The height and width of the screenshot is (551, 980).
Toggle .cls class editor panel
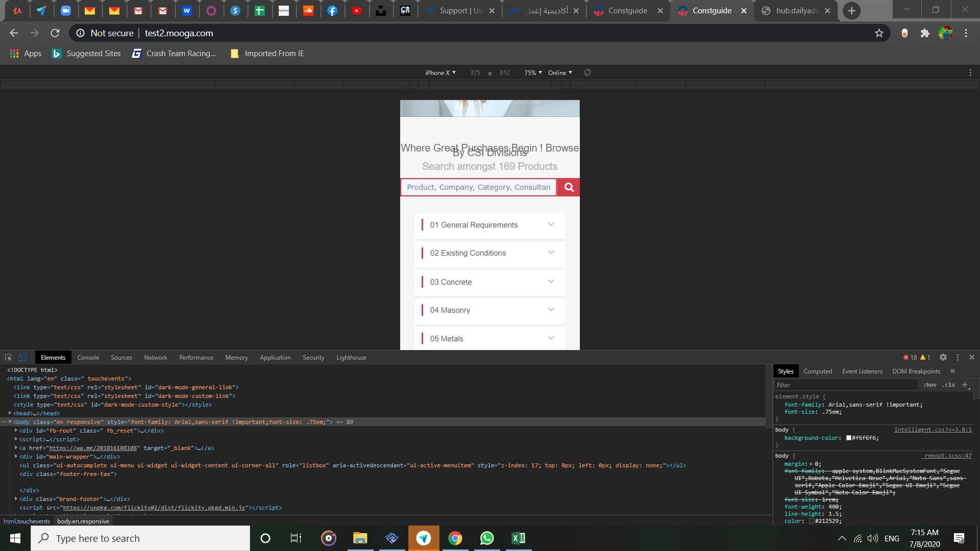point(949,385)
